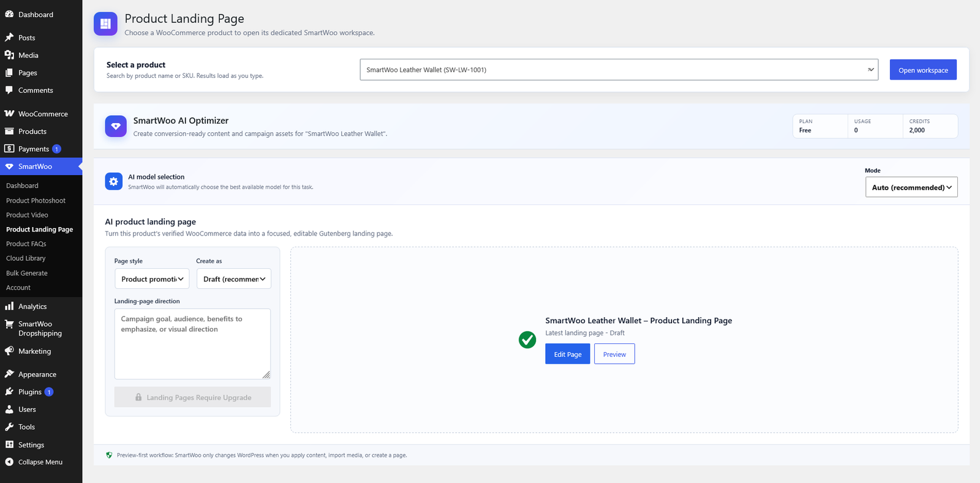Click the Pages icon in sidebar
Image resolution: width=980 pixels, height=483 pixels.
click(9, 72)
